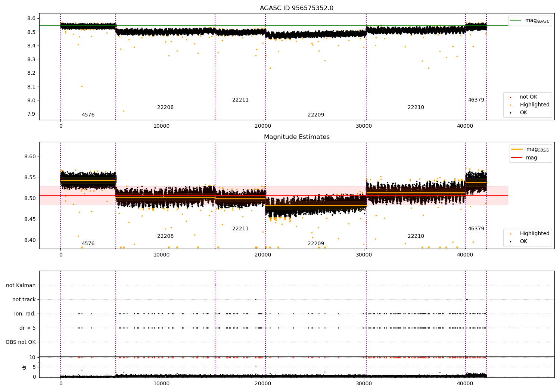560x392 pixels.
Task: Click the orange outlier point at magnitude 8.1
Action: (82, 87)
